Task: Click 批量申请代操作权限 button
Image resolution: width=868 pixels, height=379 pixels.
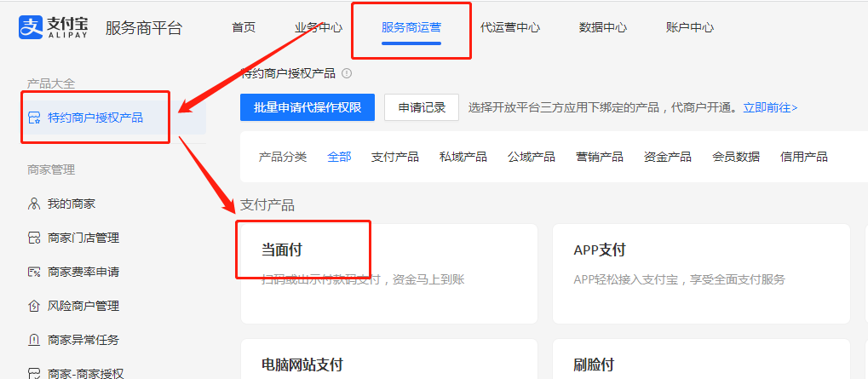Action: tap(308, 107)
